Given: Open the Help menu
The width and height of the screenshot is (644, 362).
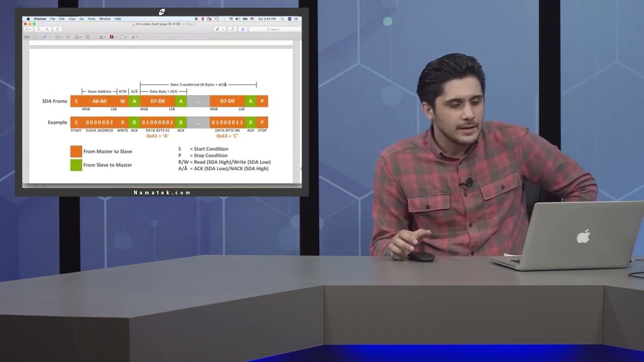Looking at the screenshot, I should coord(118,19).
